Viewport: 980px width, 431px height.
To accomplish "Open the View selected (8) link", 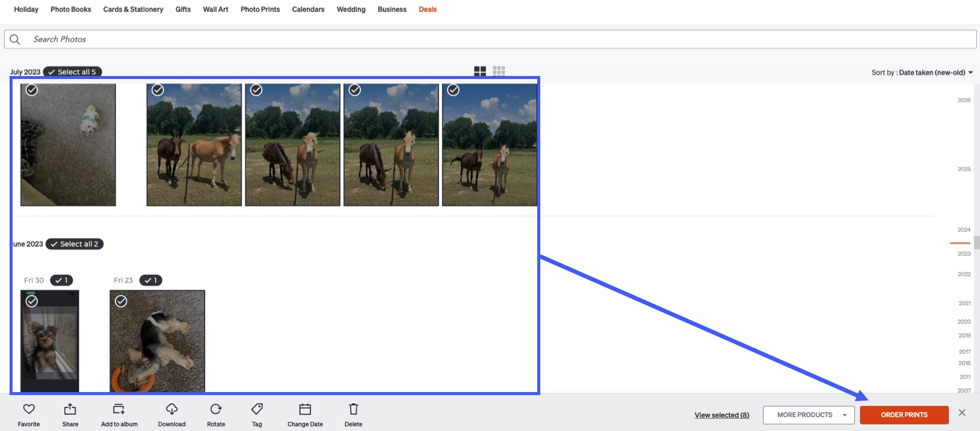I will tap(722, 415).
